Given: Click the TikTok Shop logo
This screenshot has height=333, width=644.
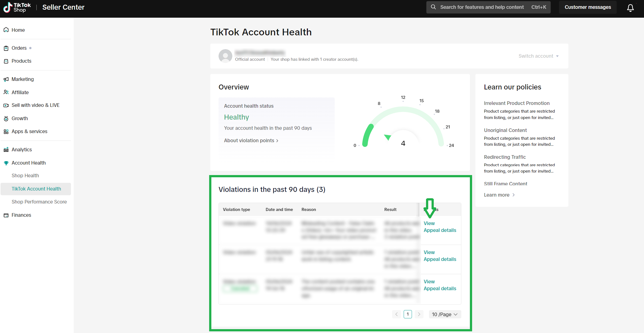Looking at the screenshot, I should tap(17, 7).
